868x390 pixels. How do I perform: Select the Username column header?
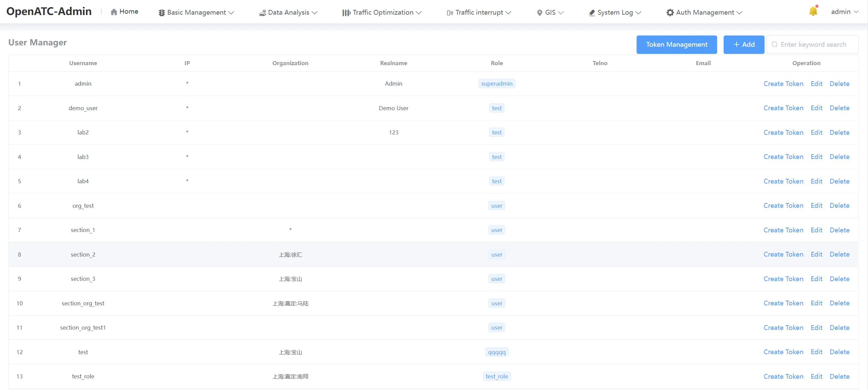coord(83,63)
